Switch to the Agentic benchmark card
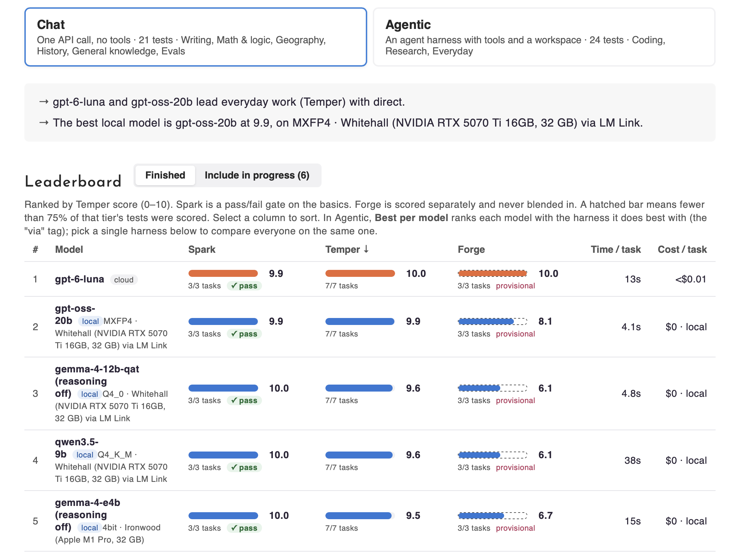756x553 pixels. [544, 37]
